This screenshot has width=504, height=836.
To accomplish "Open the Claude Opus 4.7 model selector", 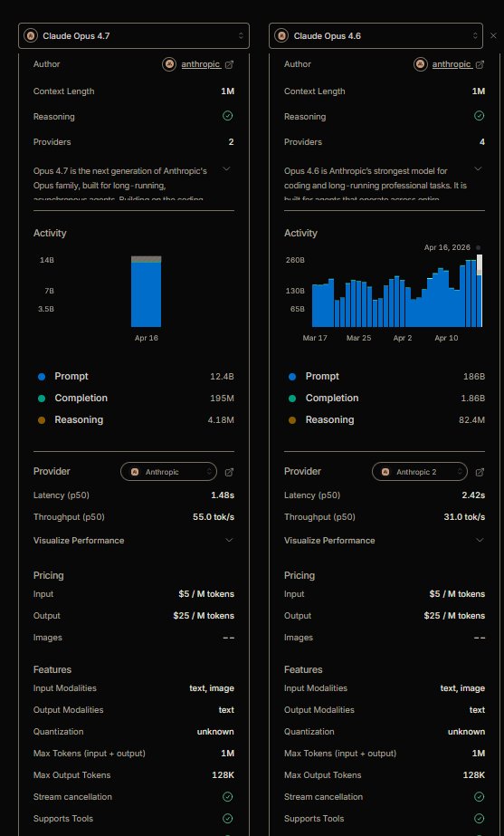I will click(134, 35).
